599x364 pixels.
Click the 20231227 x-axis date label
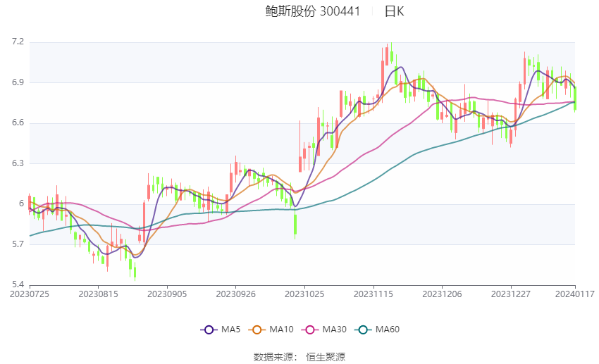click(511, 294)
